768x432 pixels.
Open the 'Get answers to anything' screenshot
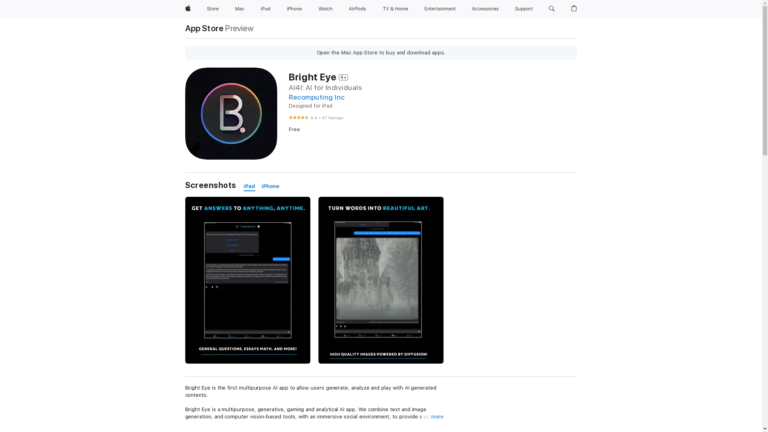click(x=247, y=280)
